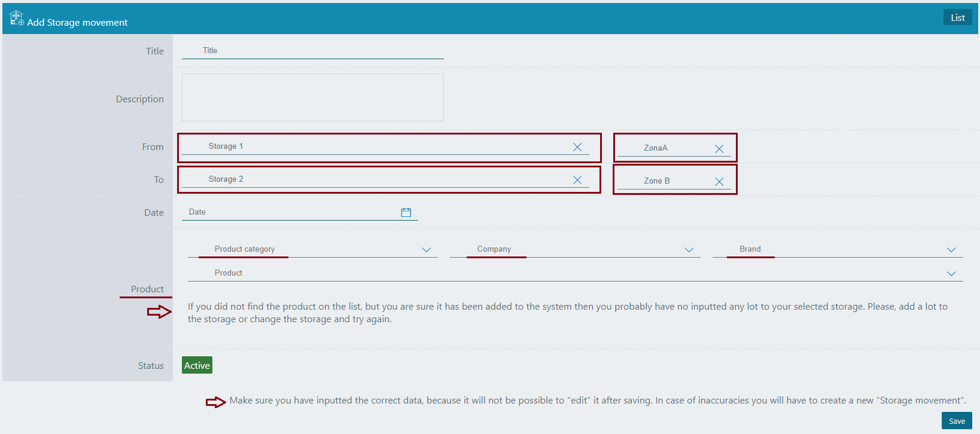Clear the Storage 2 selection
The width and height of the screenshot is (980, 434).
577,180
